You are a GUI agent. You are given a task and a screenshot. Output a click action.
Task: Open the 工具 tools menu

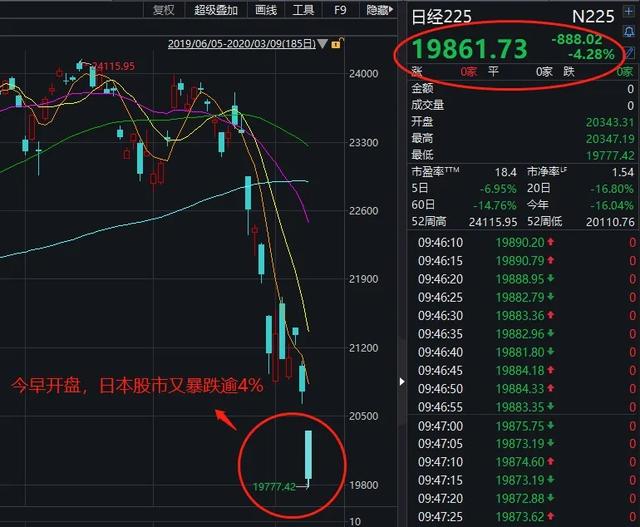point(303,10)
